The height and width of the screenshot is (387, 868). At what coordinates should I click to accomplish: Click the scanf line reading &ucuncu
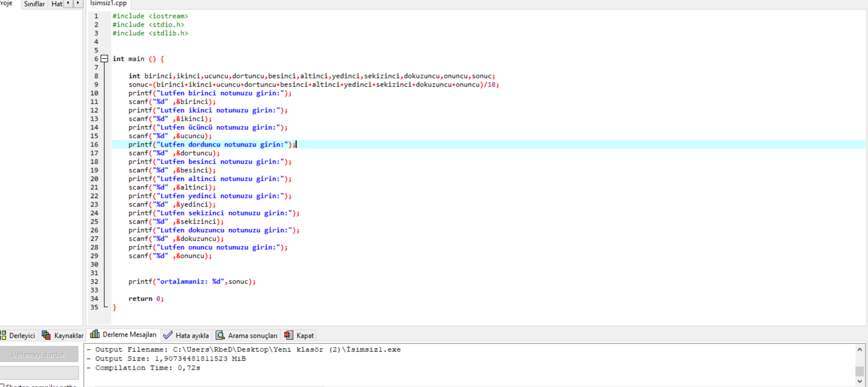tap(170, 136)
